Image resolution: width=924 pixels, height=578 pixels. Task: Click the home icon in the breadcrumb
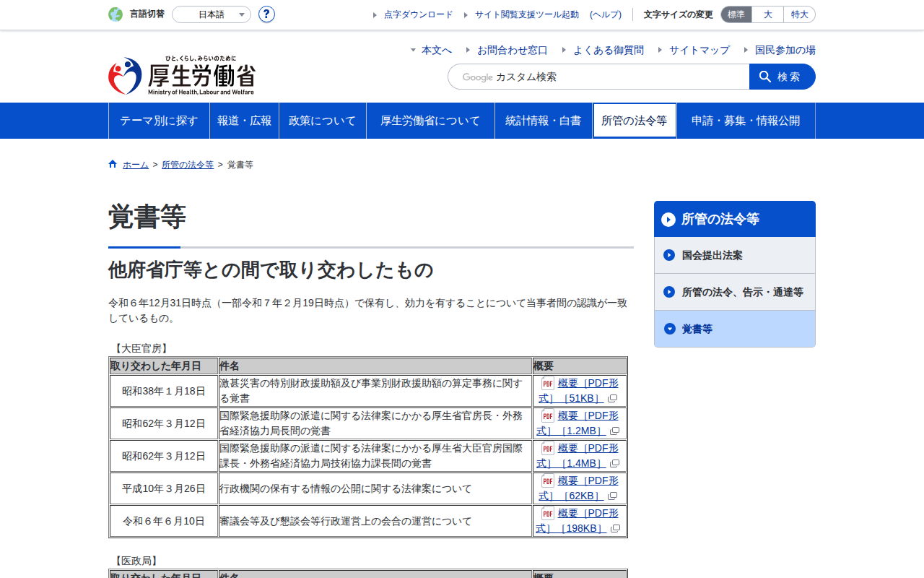(113, 164)
